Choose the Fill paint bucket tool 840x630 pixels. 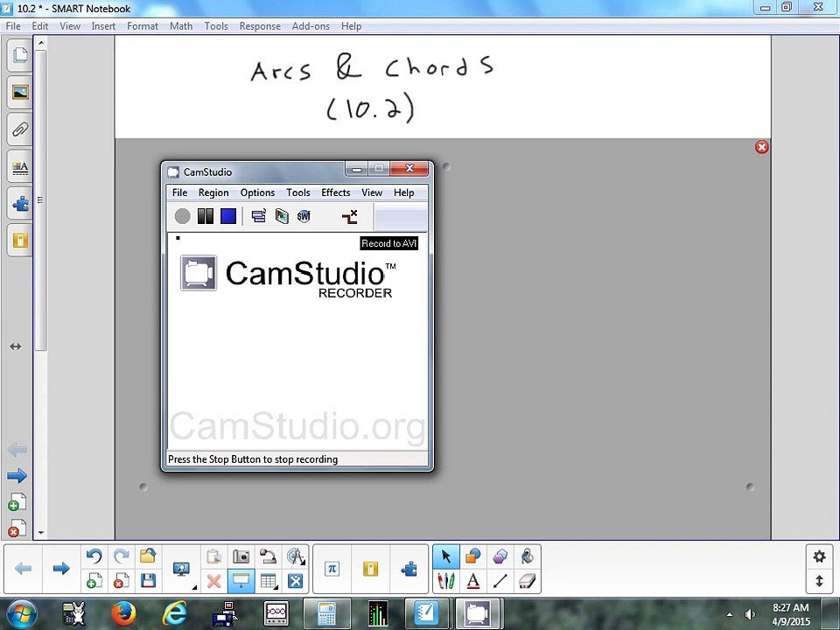coord(527,556)
